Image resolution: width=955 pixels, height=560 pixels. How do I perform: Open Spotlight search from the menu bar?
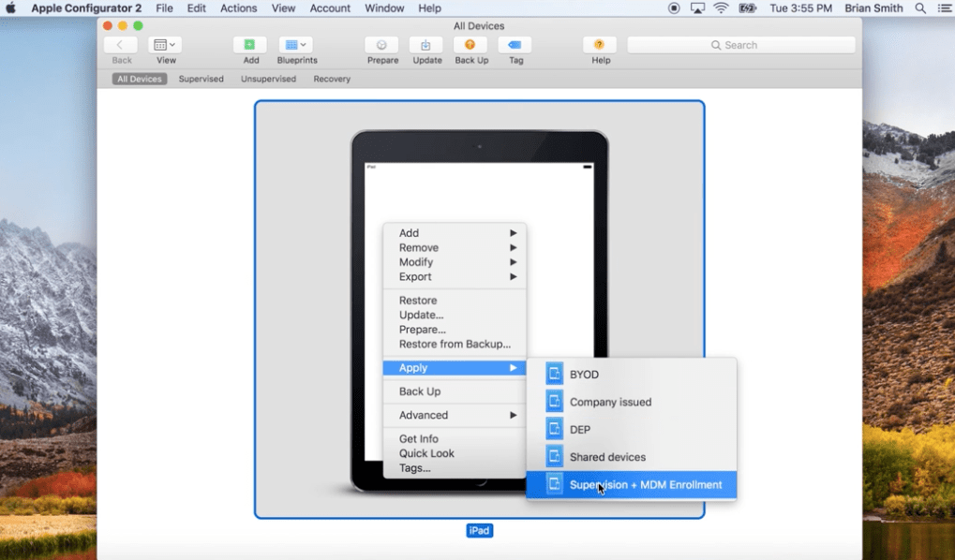tap(920, 7)
